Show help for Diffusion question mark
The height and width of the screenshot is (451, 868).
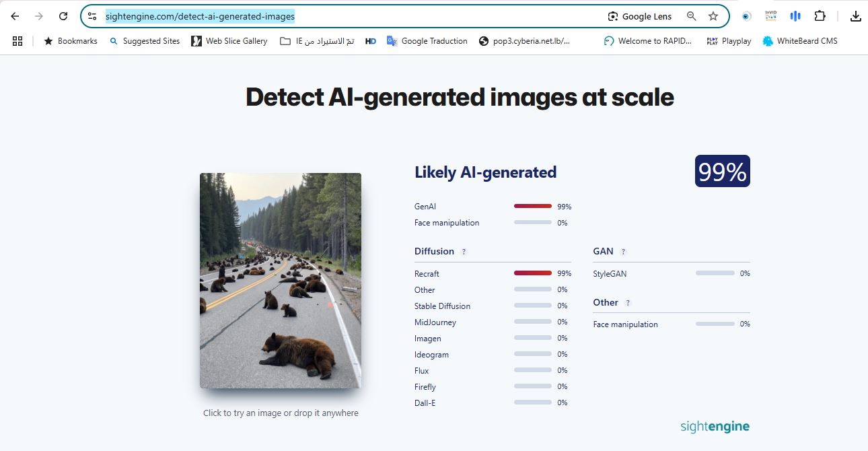click(x=464, y=252)
